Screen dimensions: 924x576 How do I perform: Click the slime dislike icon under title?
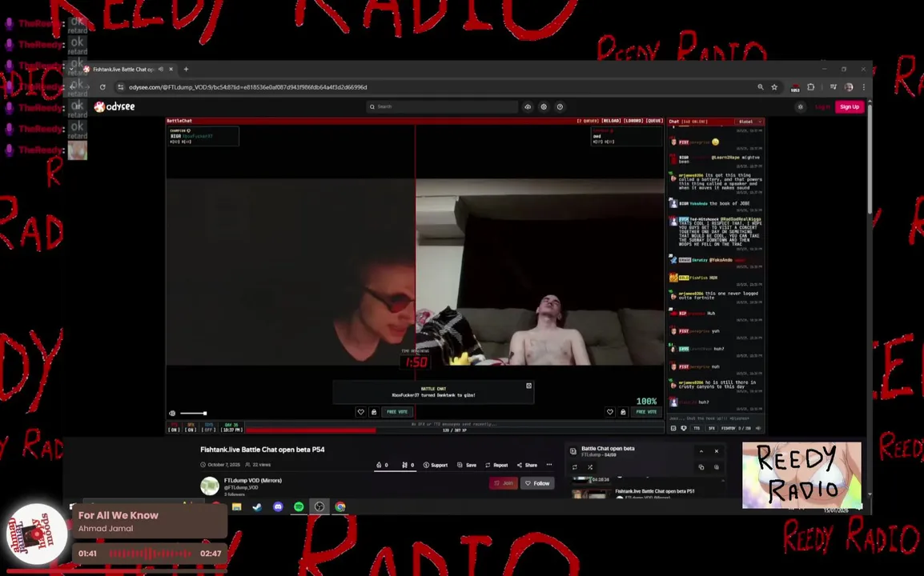pos(408,466)
